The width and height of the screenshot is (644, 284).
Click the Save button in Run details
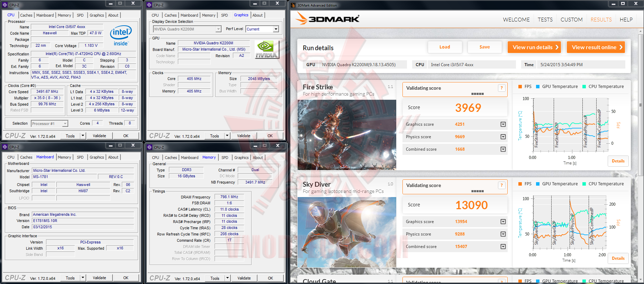click(x=484, y=47)
